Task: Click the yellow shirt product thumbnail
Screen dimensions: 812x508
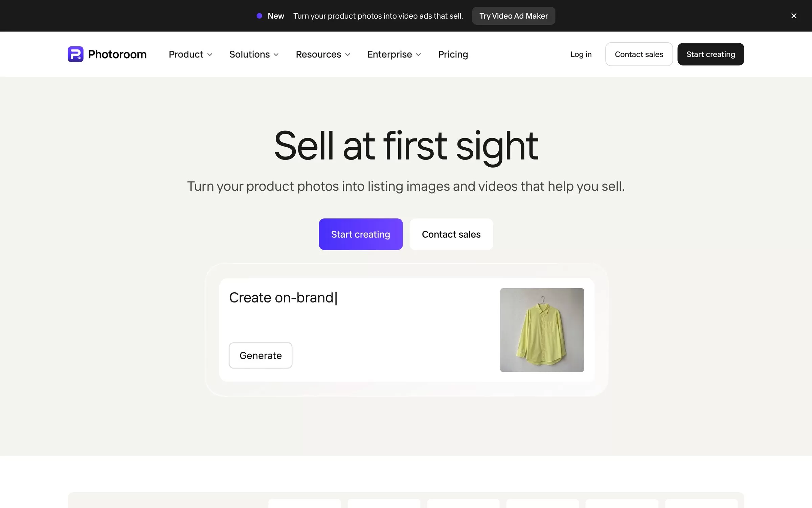Action: [542, 330]
